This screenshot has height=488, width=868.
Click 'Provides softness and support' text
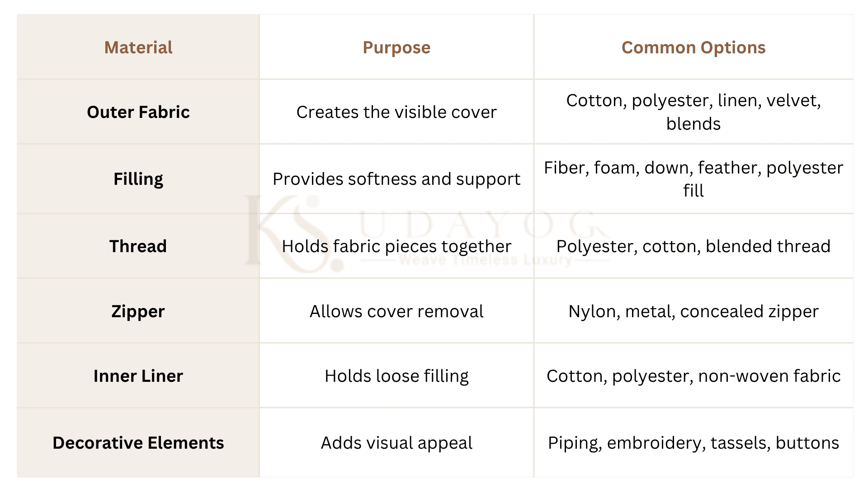click(396, 179)
